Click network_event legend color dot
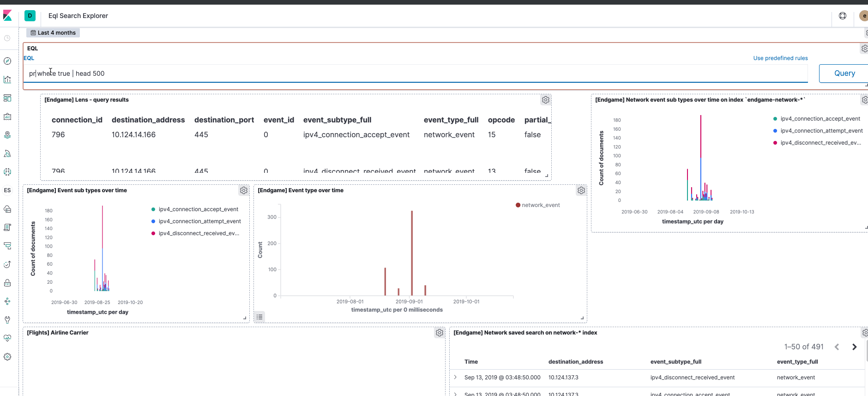Image resolution: width=868 pixels, height=396 pixels. pos(518,205)
